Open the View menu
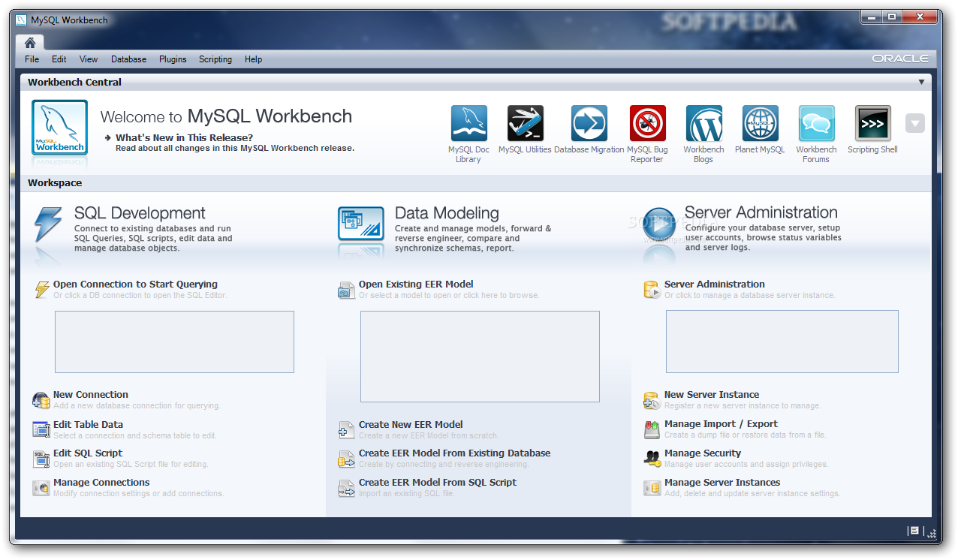958x560 pixels. point(89,59)
